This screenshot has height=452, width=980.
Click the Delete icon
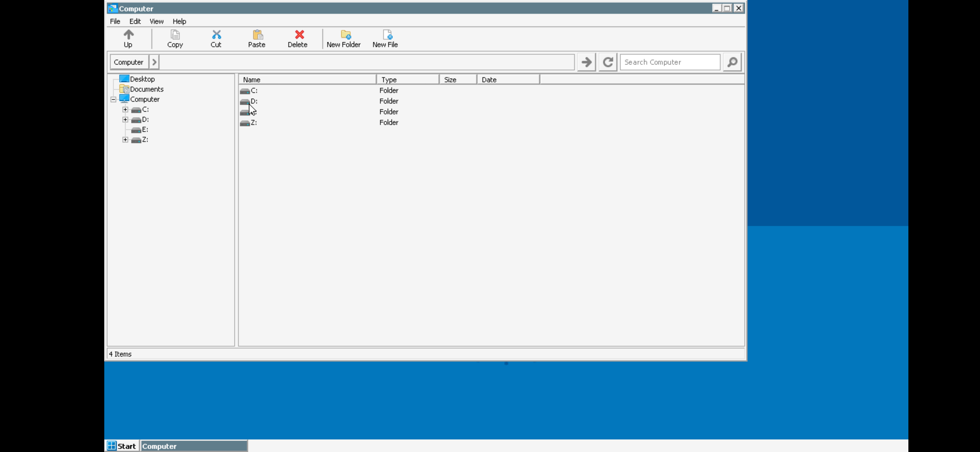[297, 39]
